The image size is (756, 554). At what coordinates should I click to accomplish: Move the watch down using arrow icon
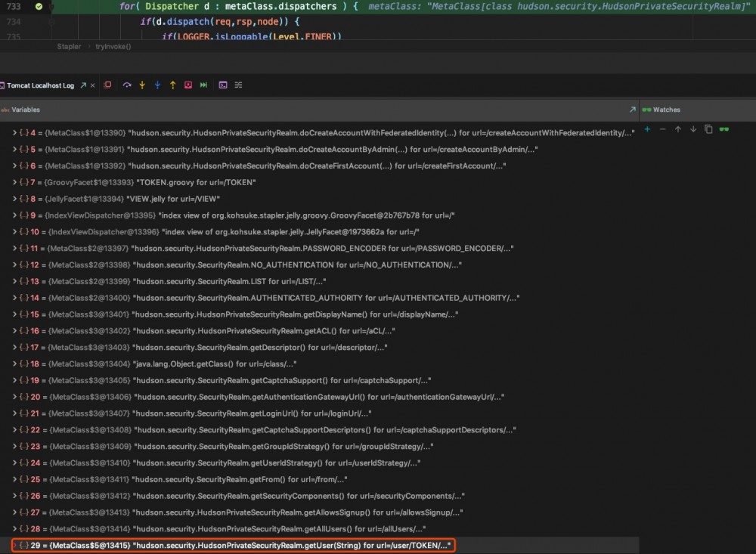[x=693, y=129]
